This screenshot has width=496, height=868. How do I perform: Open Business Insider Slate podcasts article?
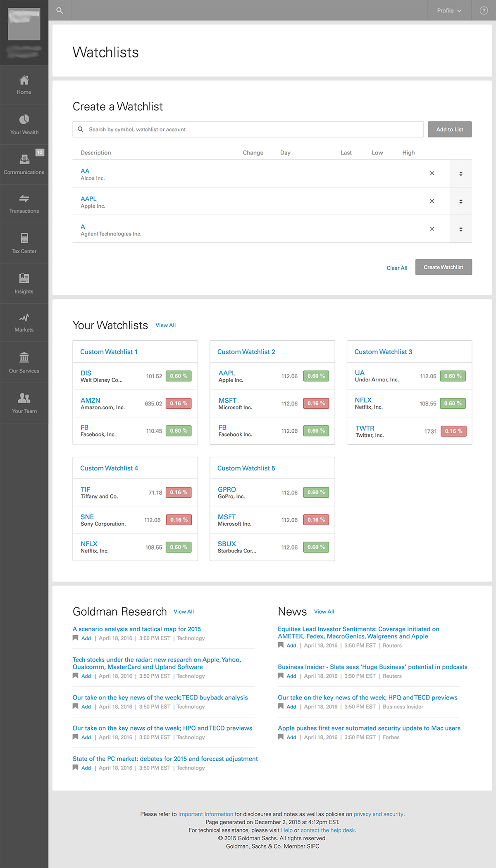372,667
